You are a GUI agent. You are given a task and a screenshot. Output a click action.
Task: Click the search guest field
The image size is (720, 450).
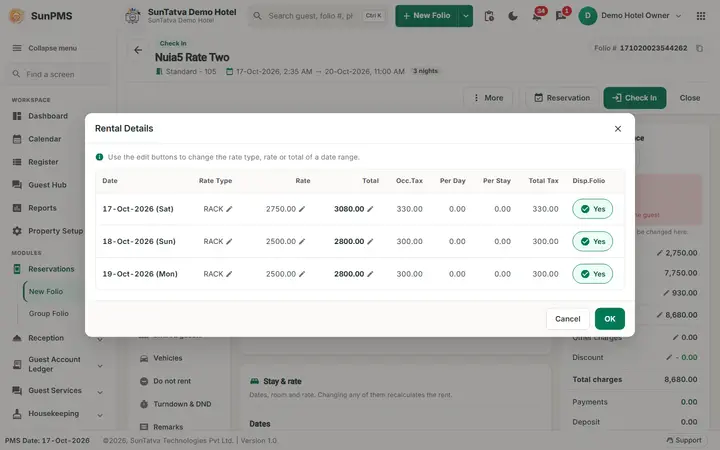(x=318, y=16)
